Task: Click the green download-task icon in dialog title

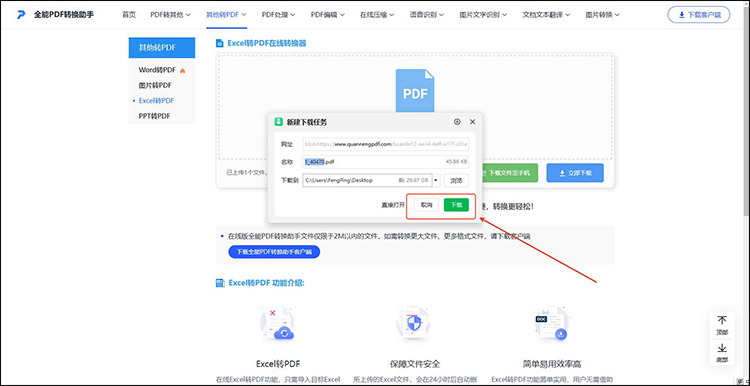Action: [x=278, y=122]
